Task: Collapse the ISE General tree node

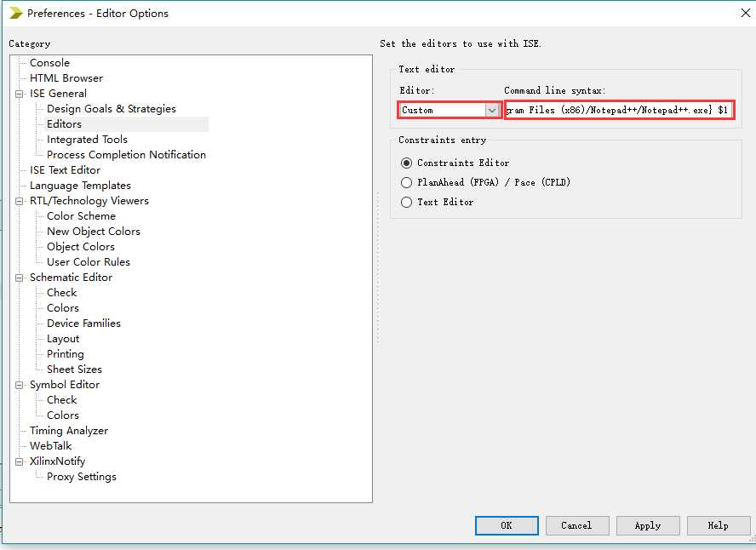Action: coord(19,94)
